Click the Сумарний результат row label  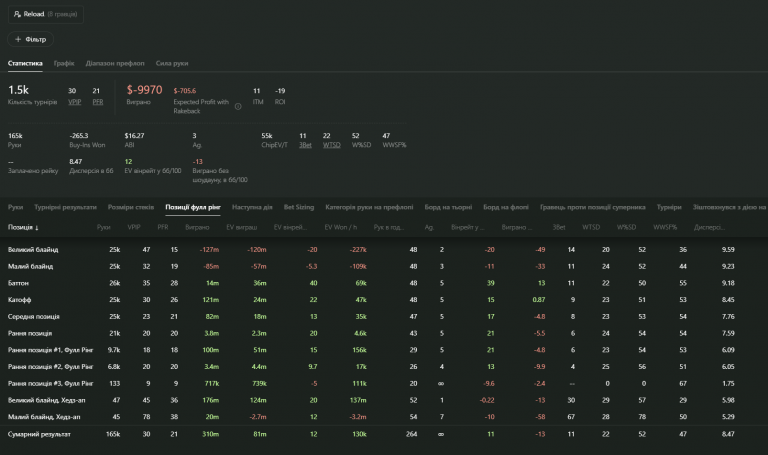(x=39, y=434)
